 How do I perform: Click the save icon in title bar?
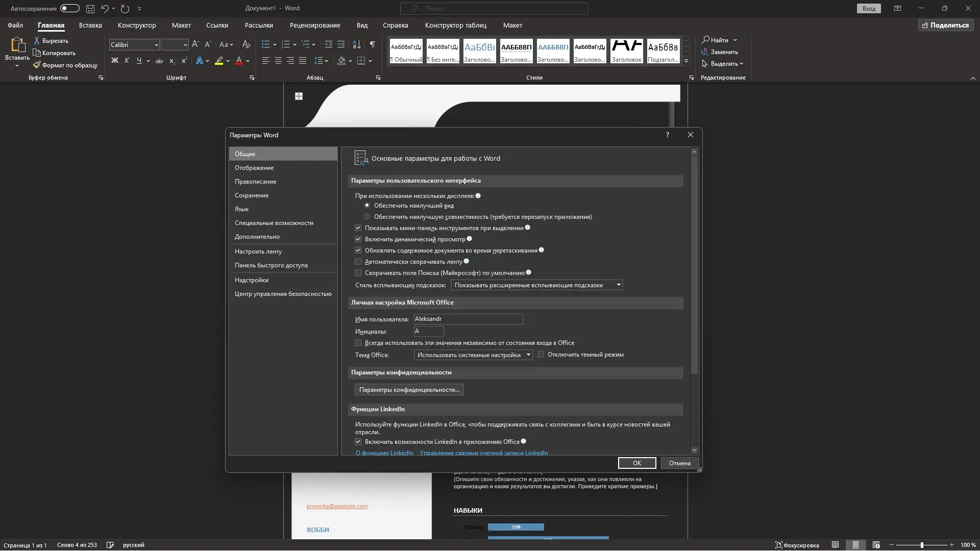click(x=90, y=9)
